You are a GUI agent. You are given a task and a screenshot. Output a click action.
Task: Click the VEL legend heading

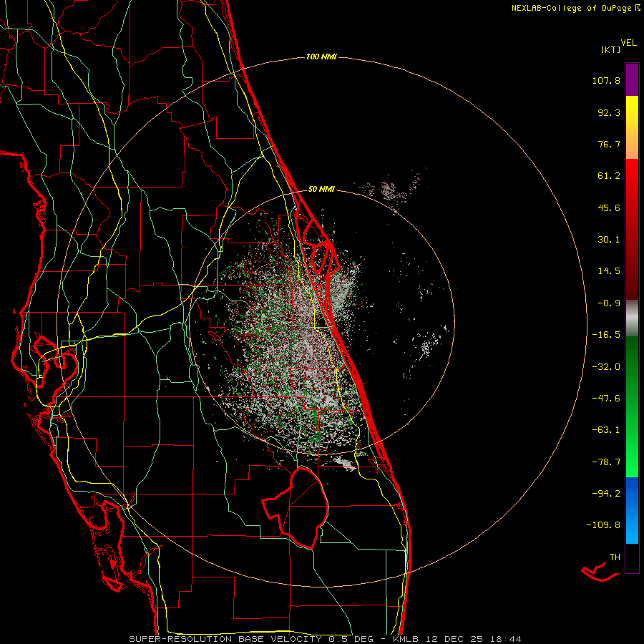[x=629, y=42]
